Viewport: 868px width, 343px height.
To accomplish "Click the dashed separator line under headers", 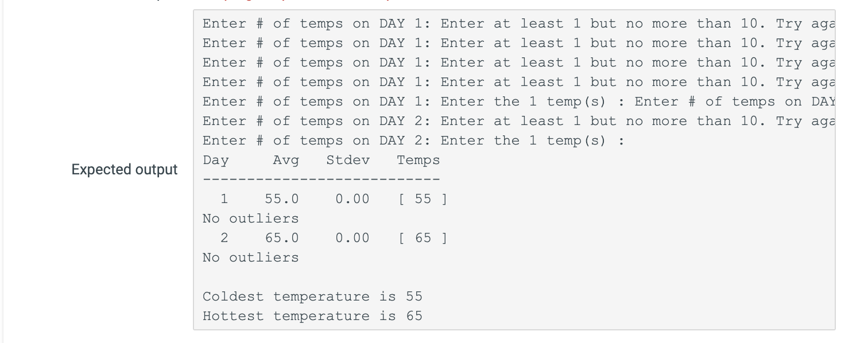I will coord(321,180).
